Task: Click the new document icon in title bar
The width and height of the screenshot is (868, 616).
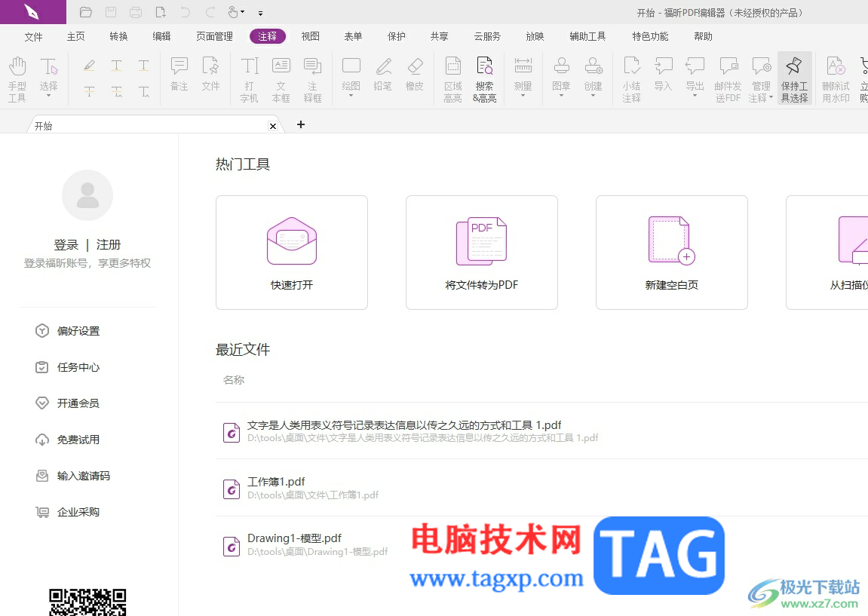Action: tap(161, 12)
